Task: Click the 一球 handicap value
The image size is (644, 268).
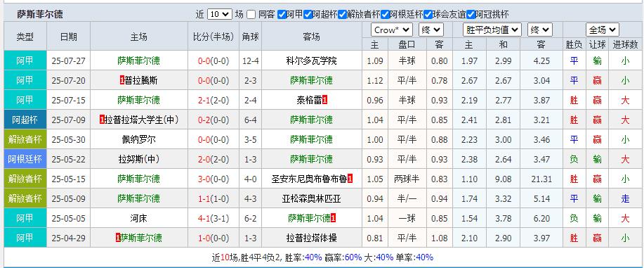Action: pyautogui.click(x=407, y=218)
